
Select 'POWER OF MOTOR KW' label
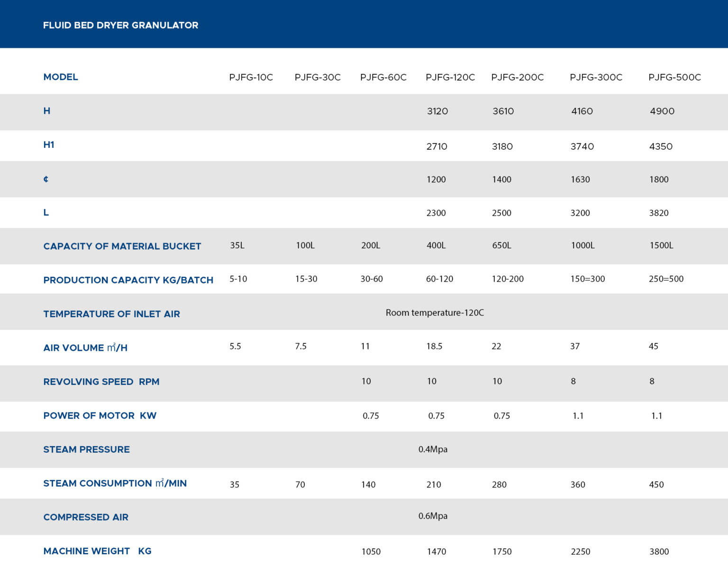coord(100,415)
